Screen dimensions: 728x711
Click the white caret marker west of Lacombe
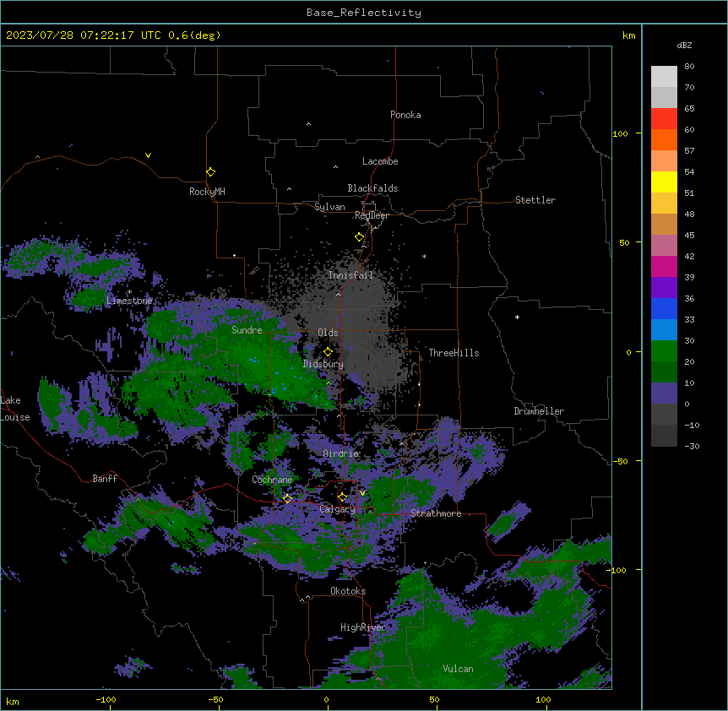[x=335, y=167]
